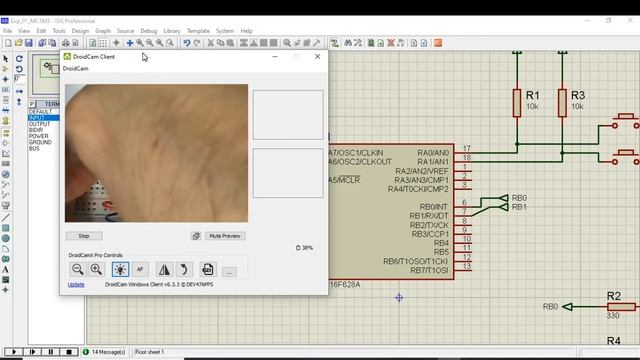The image size is (640, 360).
Task: Open the Design menu
Action: coord(80,31)
